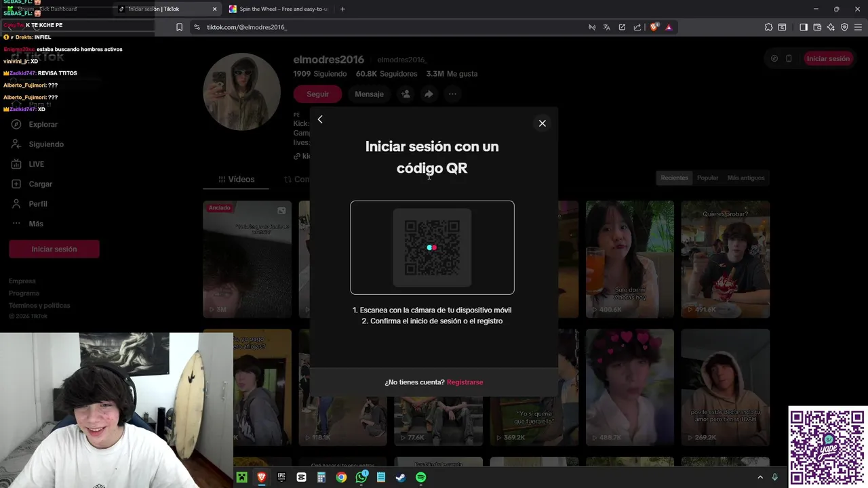Screen dimensions: 868x488
Task: Select the Más antiguos sort option
Action: pyautogui.click(x=745, y=178)
